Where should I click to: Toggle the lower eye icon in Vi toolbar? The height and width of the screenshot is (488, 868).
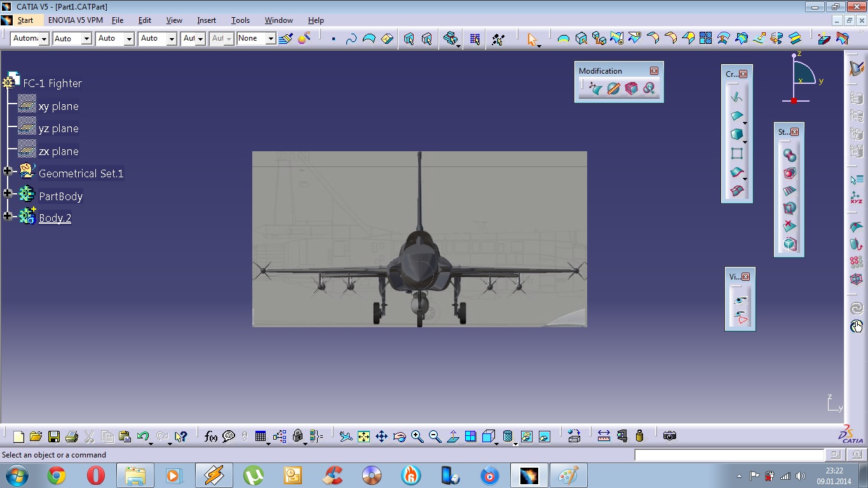(740, 318)
